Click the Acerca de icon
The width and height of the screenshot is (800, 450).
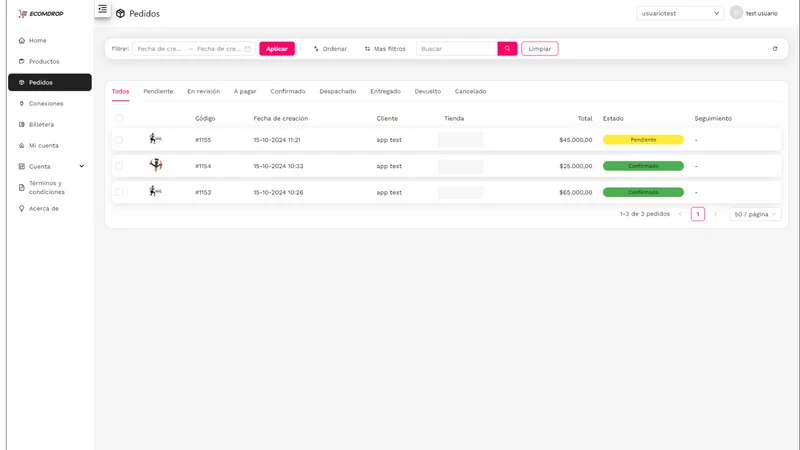pyautogui.click(x=21, y=209)
